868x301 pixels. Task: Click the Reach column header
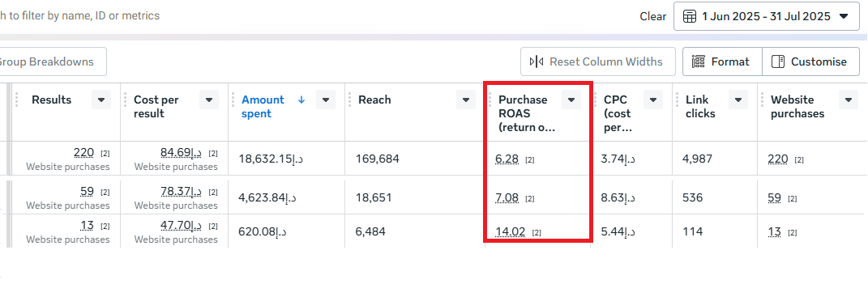(374, 100)
